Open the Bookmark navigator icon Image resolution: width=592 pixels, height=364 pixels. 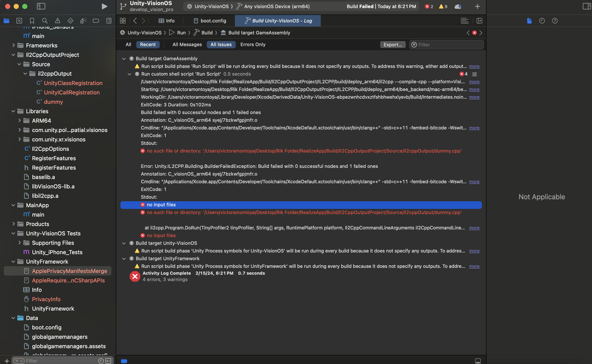pos(32,21)
